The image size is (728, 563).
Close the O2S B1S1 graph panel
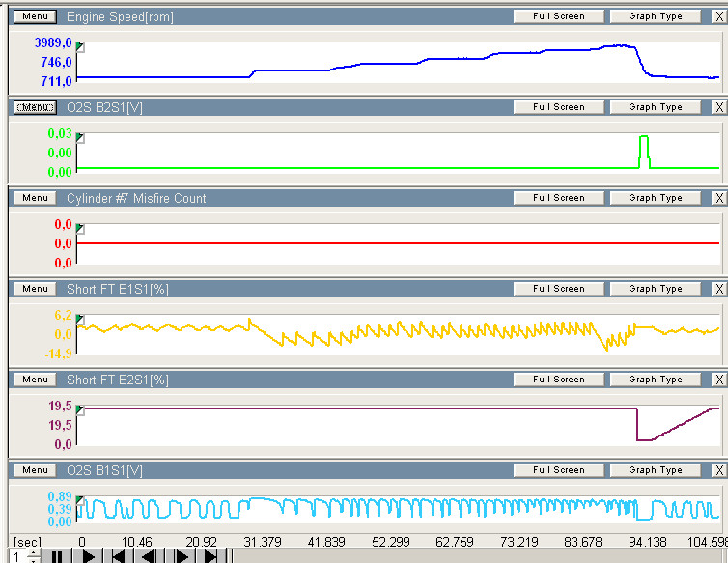coord(717,470)
